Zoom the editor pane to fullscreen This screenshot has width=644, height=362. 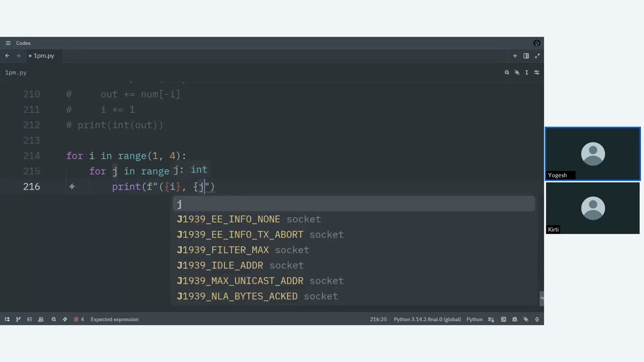(x=537, y=56)
